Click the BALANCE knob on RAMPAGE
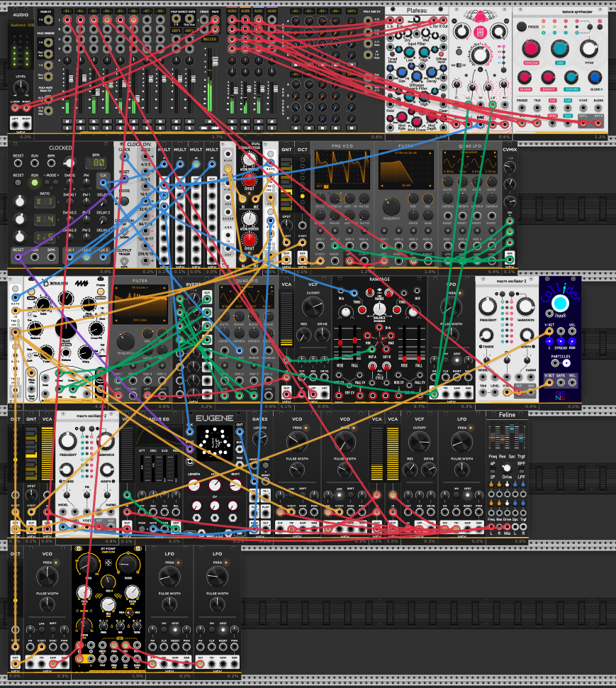Screen dimensions: 616x688 pos(379,309)
